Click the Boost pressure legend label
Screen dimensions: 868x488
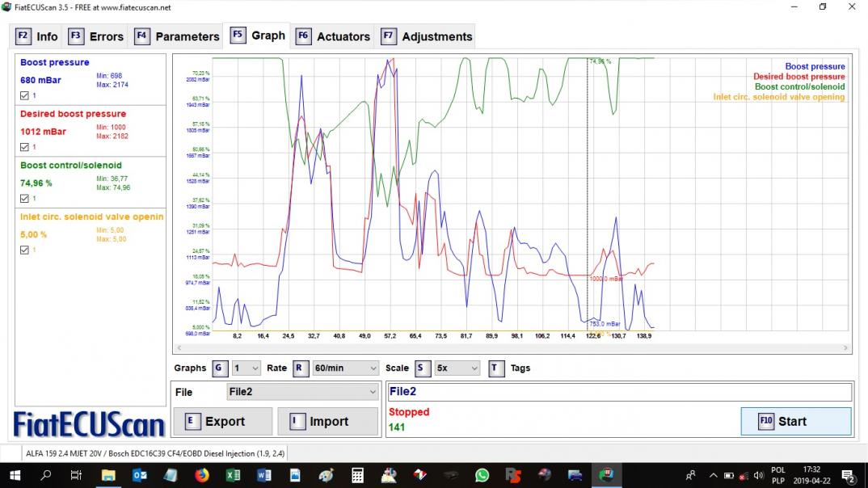[x=815, y=66]
